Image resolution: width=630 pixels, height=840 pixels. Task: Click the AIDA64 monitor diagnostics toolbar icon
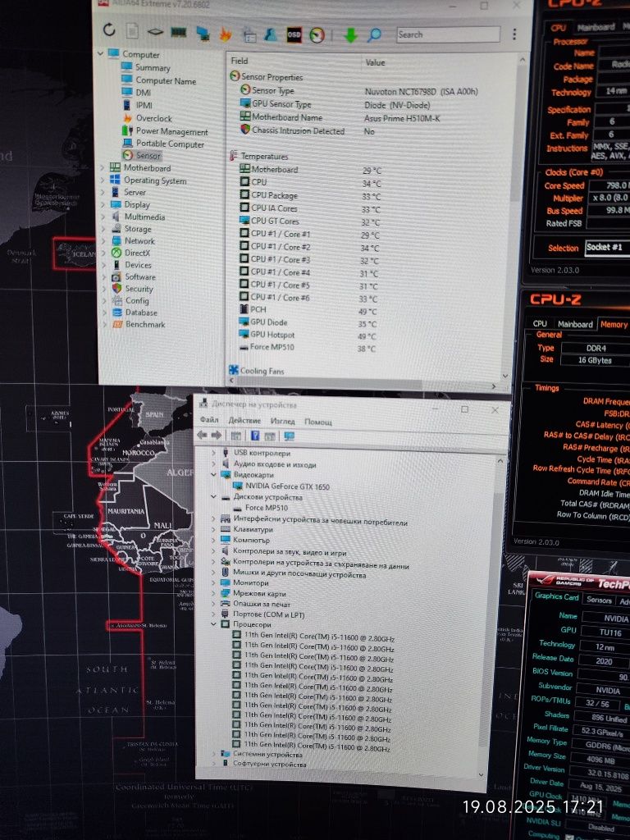coord(203,33)
